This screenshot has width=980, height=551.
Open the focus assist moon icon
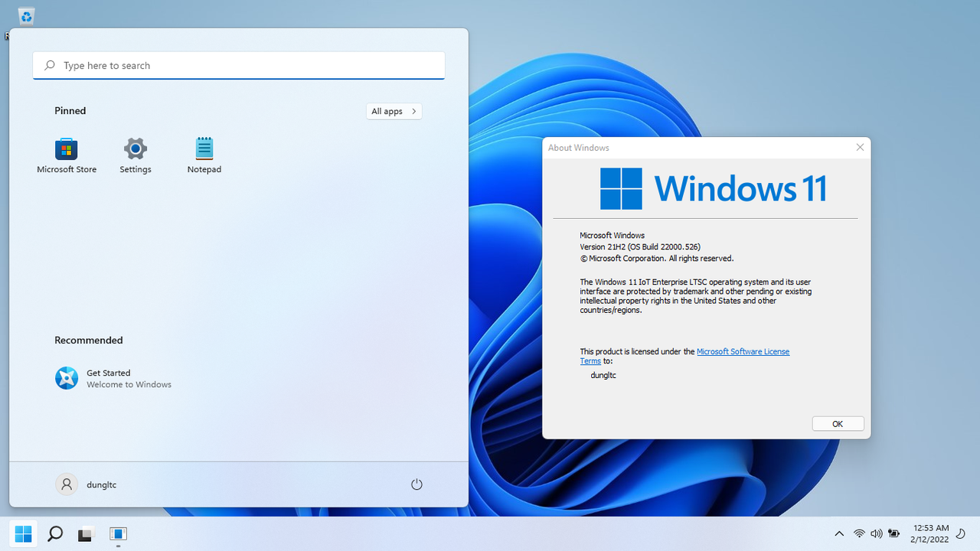coord(962,534)
